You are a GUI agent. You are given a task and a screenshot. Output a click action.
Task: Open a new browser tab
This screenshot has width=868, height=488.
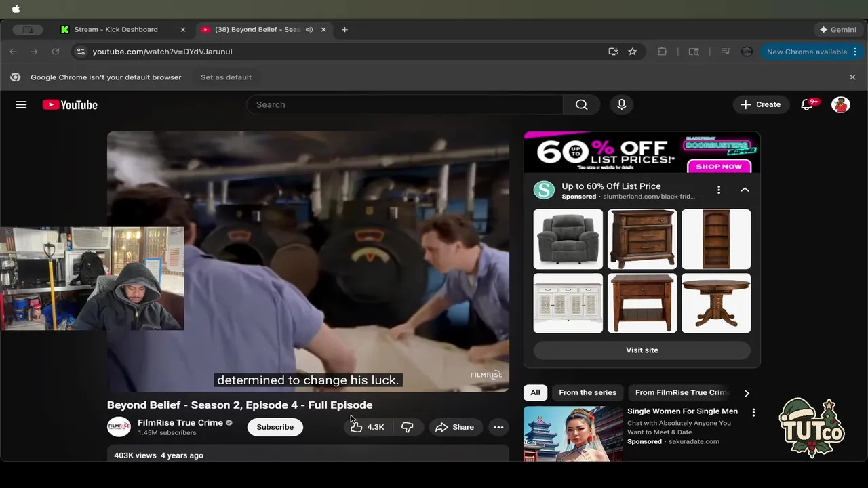[344, 30]
